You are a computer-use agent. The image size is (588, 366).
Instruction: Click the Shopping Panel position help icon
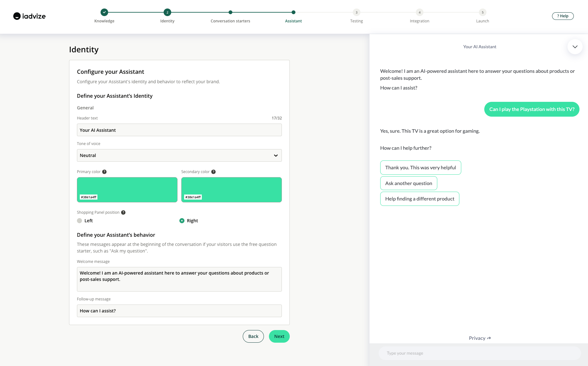click(x=123, y=212)
